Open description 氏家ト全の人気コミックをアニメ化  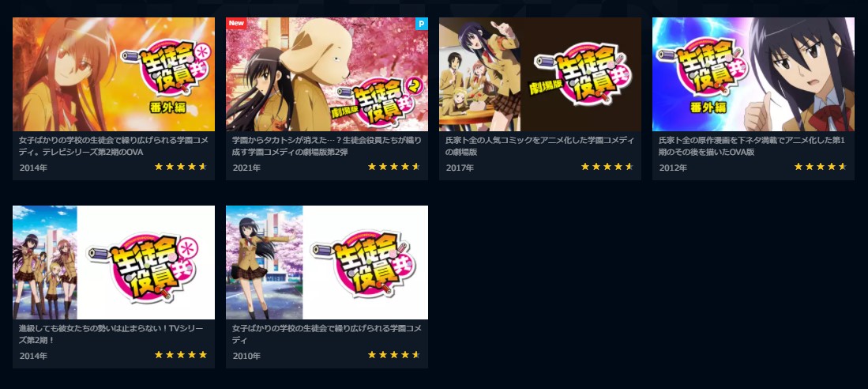539,145
